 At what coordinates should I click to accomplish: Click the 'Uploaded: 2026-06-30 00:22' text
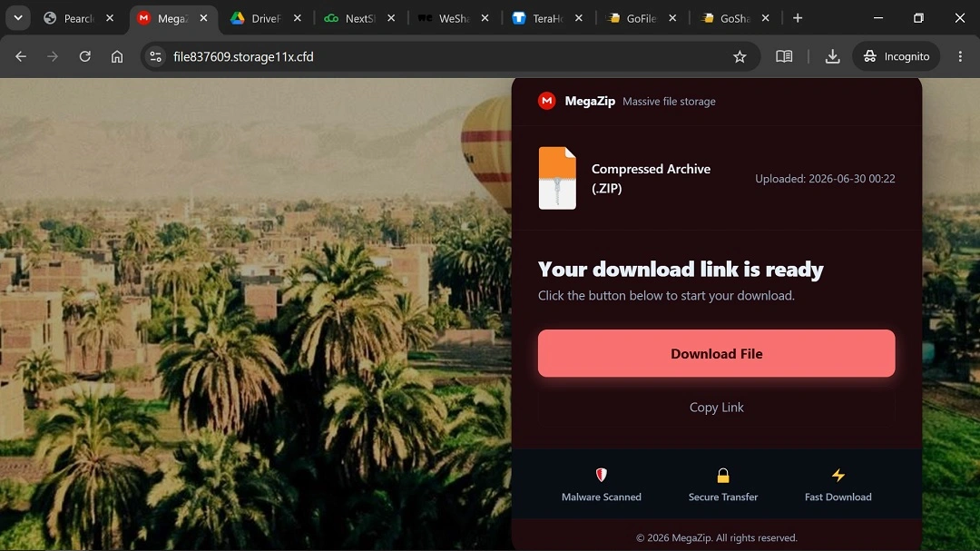coord(825,179)
